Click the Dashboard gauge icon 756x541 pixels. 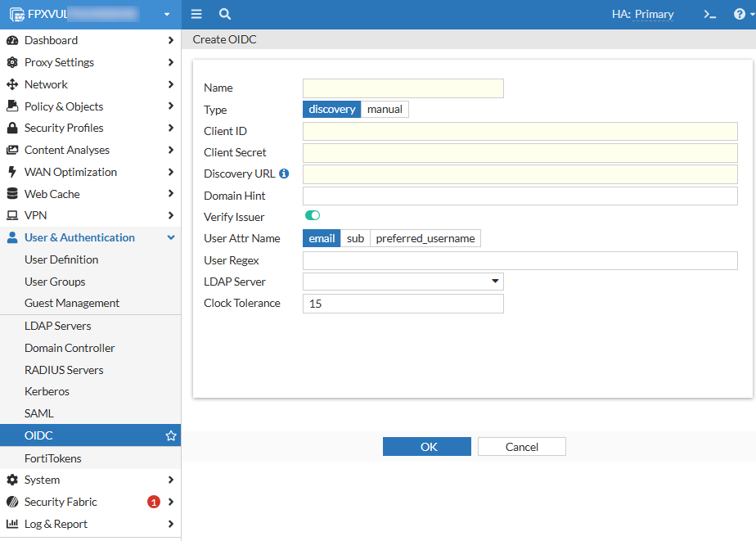(11, 40)
